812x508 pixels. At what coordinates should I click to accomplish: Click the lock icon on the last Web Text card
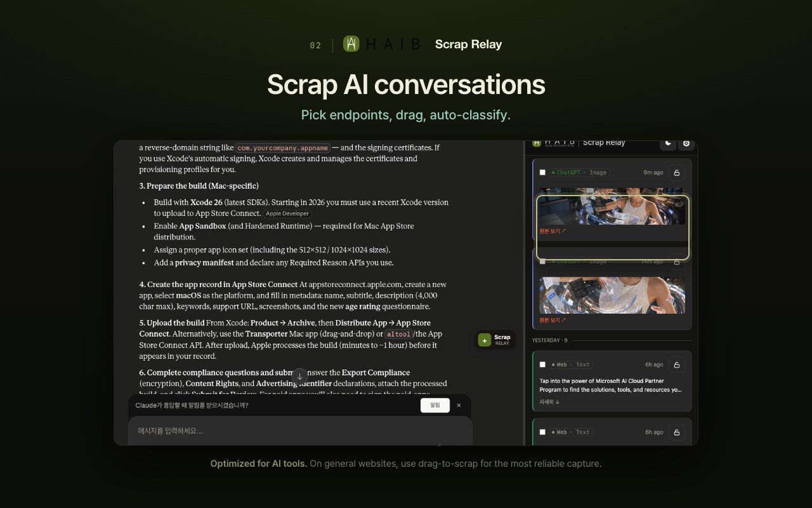[676, 432]
